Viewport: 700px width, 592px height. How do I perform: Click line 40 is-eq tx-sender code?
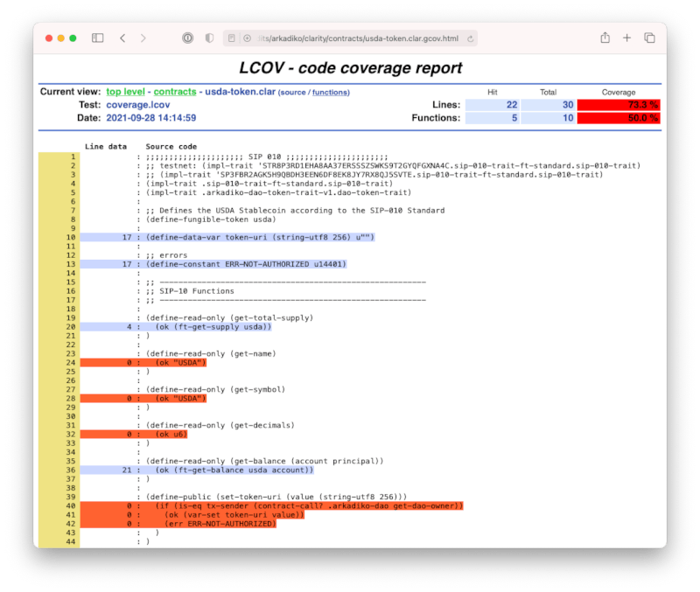(x=309, y=506)
